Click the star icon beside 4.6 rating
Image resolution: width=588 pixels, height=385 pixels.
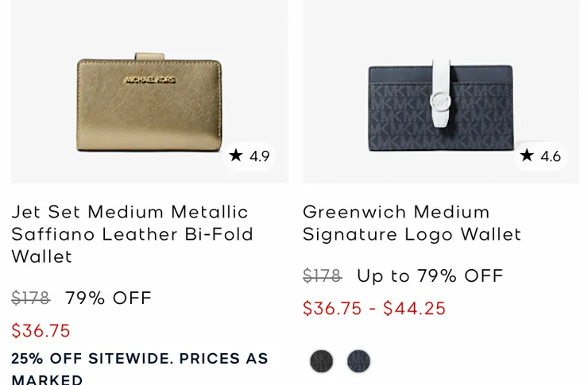point(527,156)
